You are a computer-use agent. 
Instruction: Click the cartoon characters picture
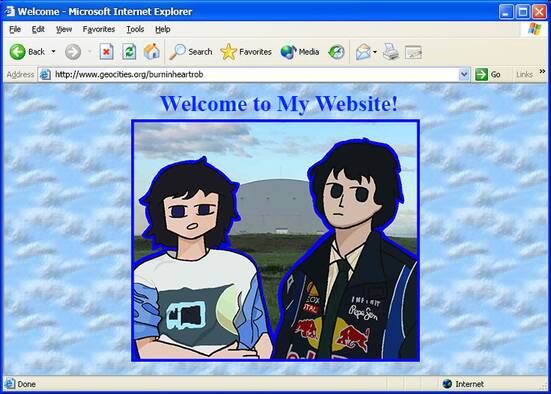click(276, 240)
